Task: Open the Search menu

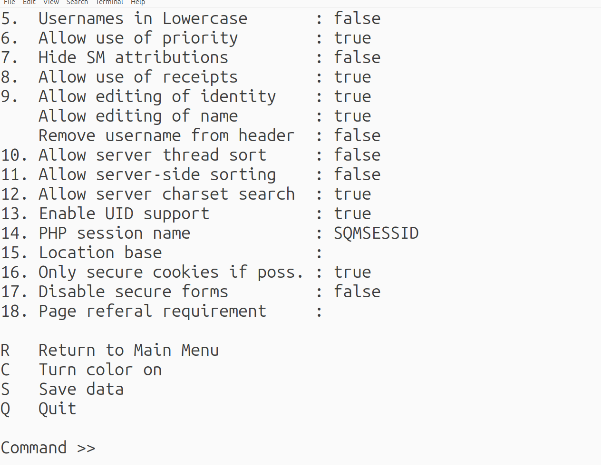Action: 77,2
